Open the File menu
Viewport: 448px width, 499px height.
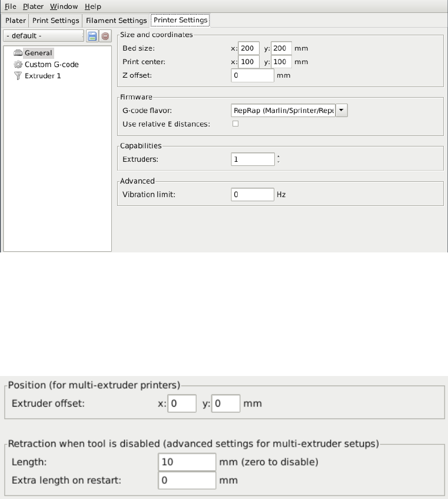point(10,6)
